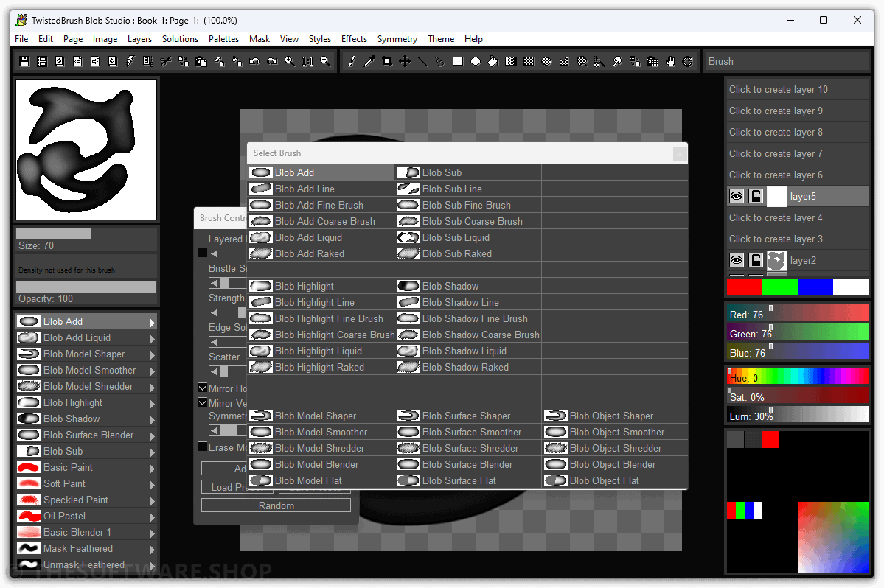Screen dimensions: 884x588
Task: Click to create layer 3
Action: click(797, 239)
